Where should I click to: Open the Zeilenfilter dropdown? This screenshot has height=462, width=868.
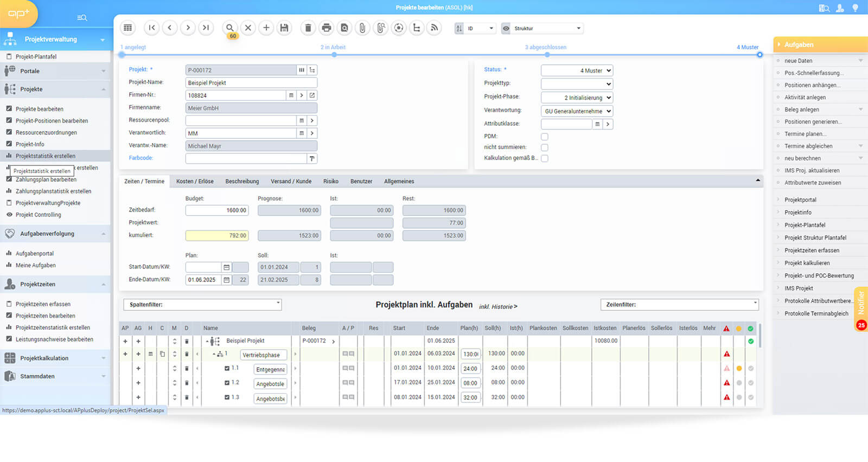click(680, 305)
